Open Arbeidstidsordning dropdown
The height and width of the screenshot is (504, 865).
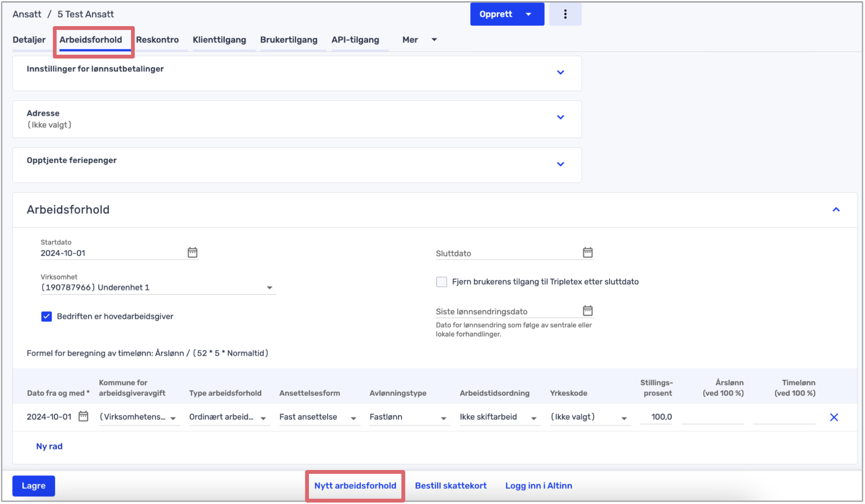500,417
